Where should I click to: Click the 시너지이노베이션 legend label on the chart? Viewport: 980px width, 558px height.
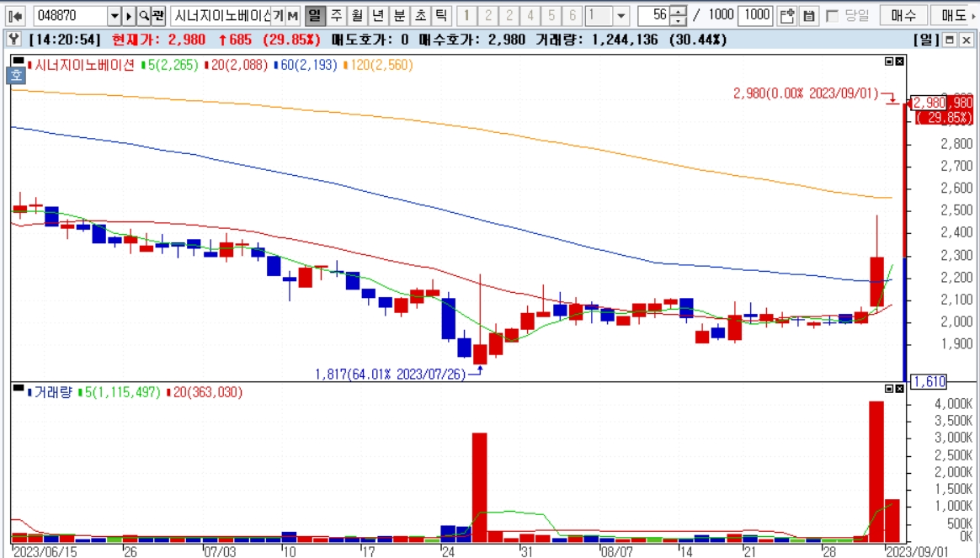[84, 65]
